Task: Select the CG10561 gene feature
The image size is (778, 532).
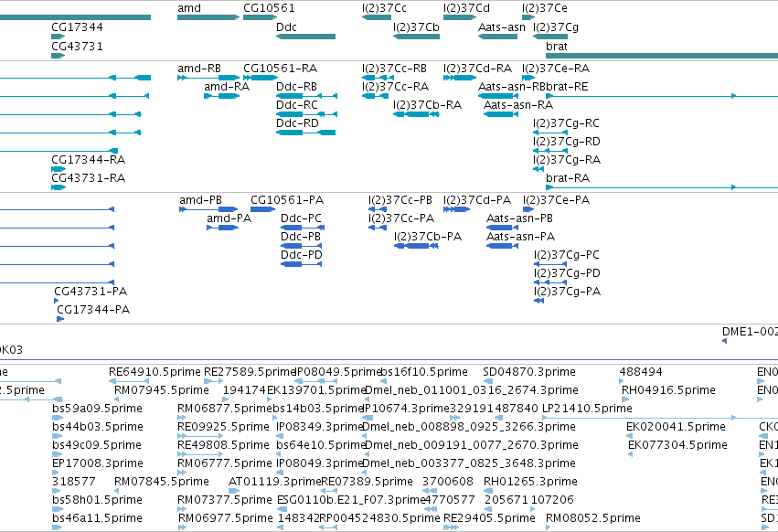Action: [x=260, y=17]
